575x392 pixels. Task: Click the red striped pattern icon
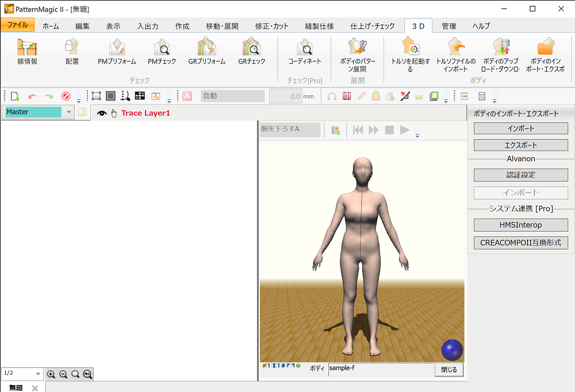click(x=347, y=96)
